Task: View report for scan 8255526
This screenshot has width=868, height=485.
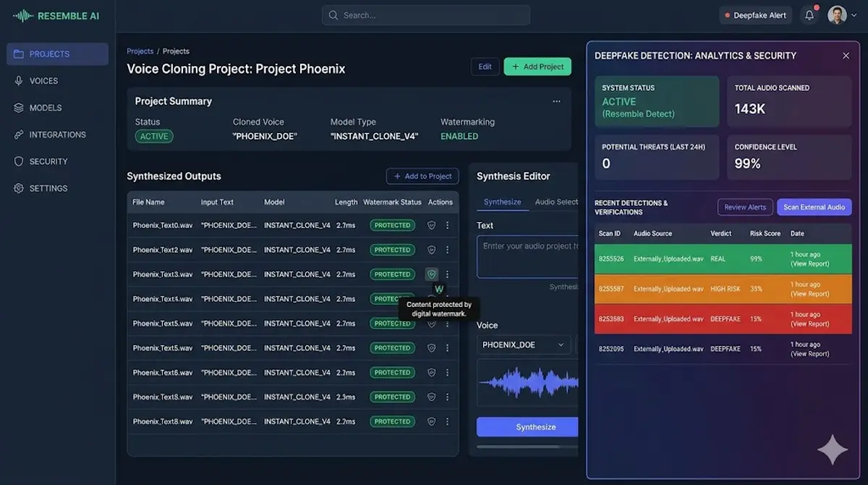Action: pyautogui.click(x=809, y=263)
